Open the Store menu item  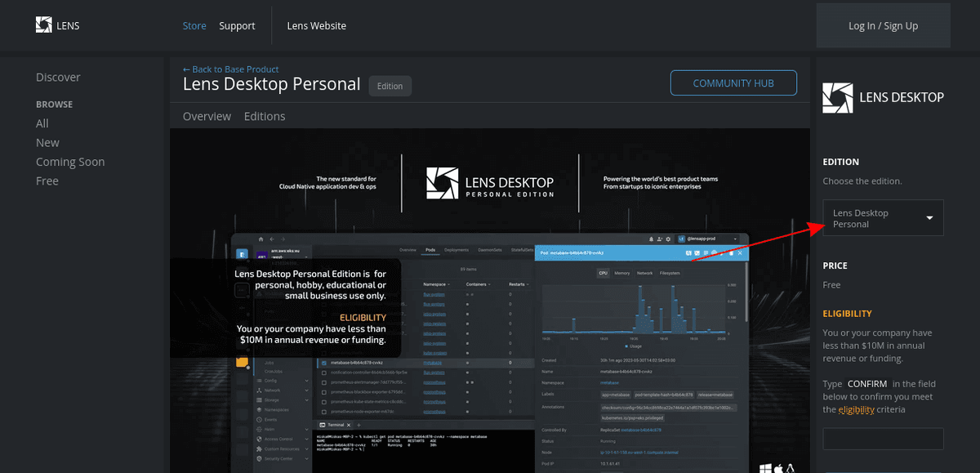[x=194, y=25]
